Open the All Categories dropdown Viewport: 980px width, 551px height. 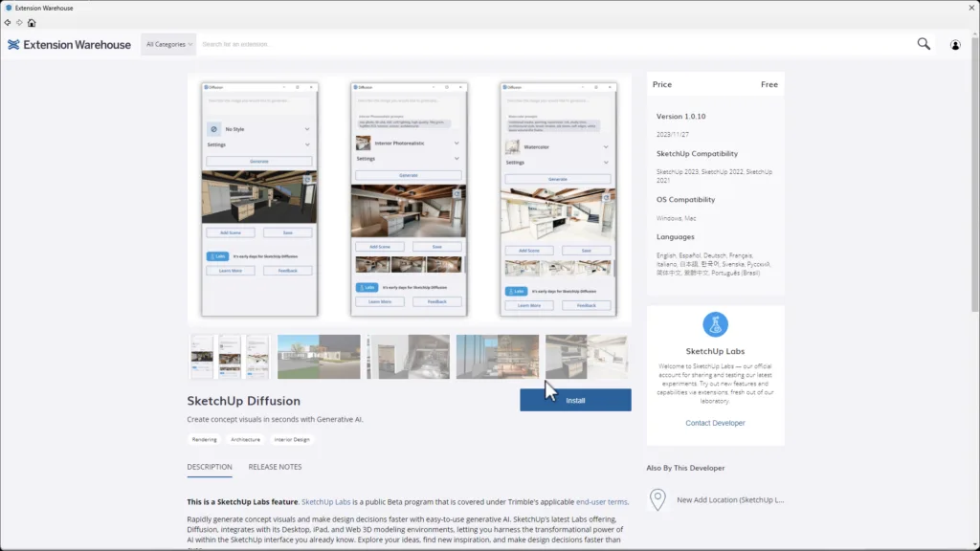coord(168,44)
